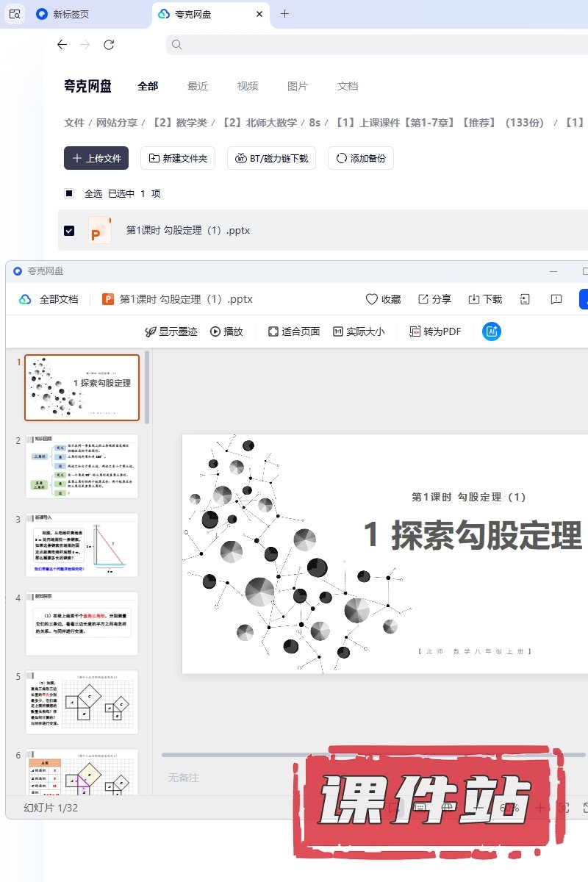Click the blue AI assistant icon

492,331
